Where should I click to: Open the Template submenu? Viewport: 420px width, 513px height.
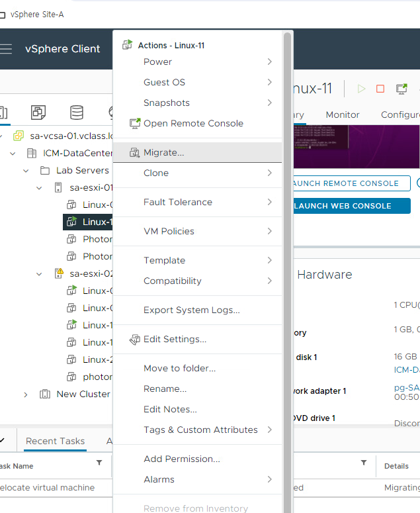click(197, 260)
